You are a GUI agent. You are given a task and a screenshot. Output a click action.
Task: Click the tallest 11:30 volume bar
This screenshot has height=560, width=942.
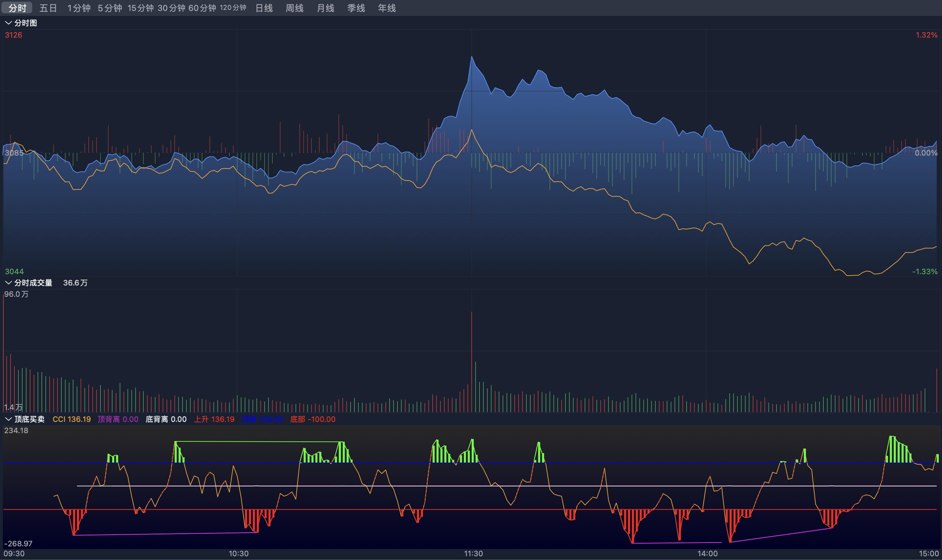coord(472,361)
